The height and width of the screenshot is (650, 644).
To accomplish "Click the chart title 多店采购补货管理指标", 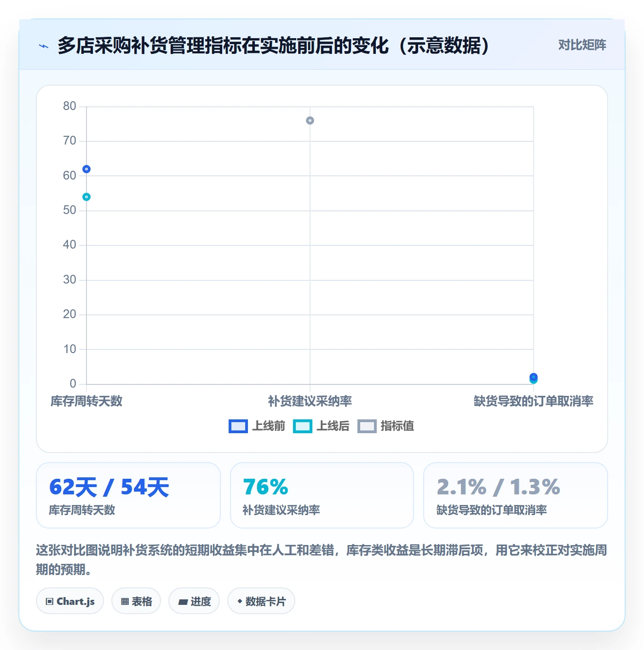I will [x=273, y=46].
